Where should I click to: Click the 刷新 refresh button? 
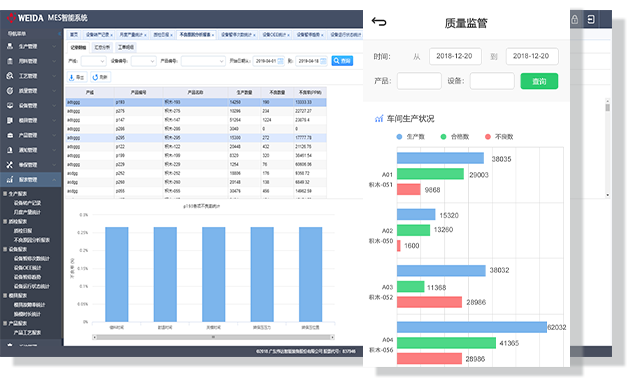[x=100, y=77]
